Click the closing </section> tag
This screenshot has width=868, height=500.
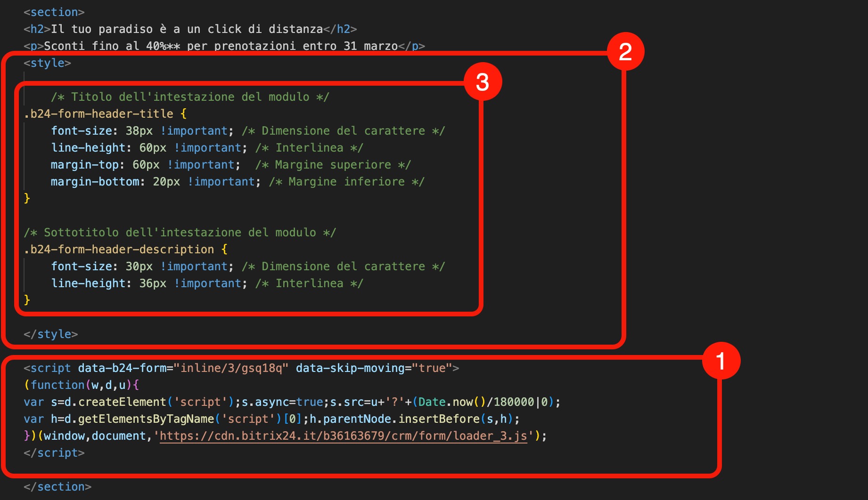(57, 487)
